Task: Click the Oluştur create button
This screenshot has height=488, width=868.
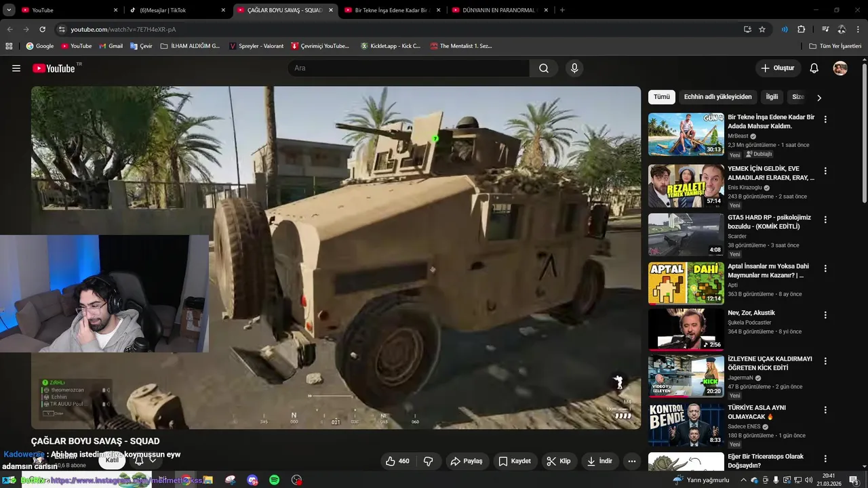Action: pyautogui.click(x=778, y=68)
